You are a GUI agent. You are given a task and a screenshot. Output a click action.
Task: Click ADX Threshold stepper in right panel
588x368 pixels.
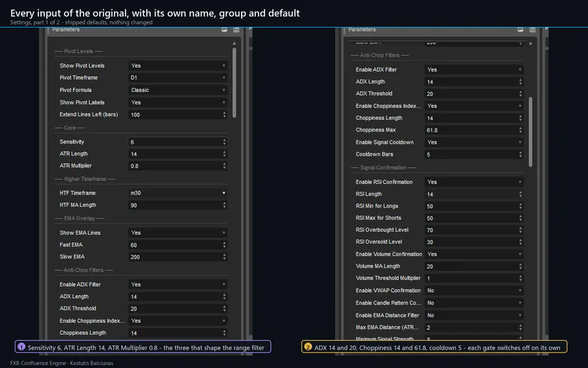[520, 94]
